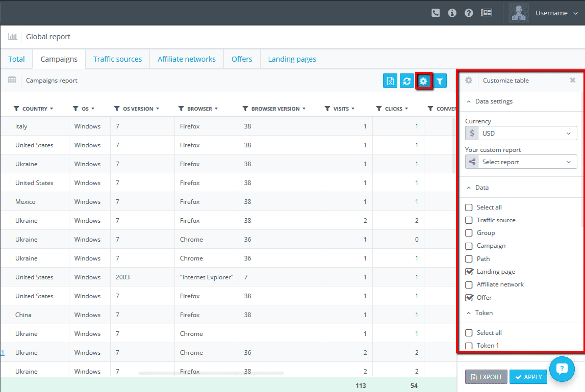The width and height of the screenshot is (585, 392).
Task: Enable the Affiliate network checkbox
Action: (x=469, y=284)
